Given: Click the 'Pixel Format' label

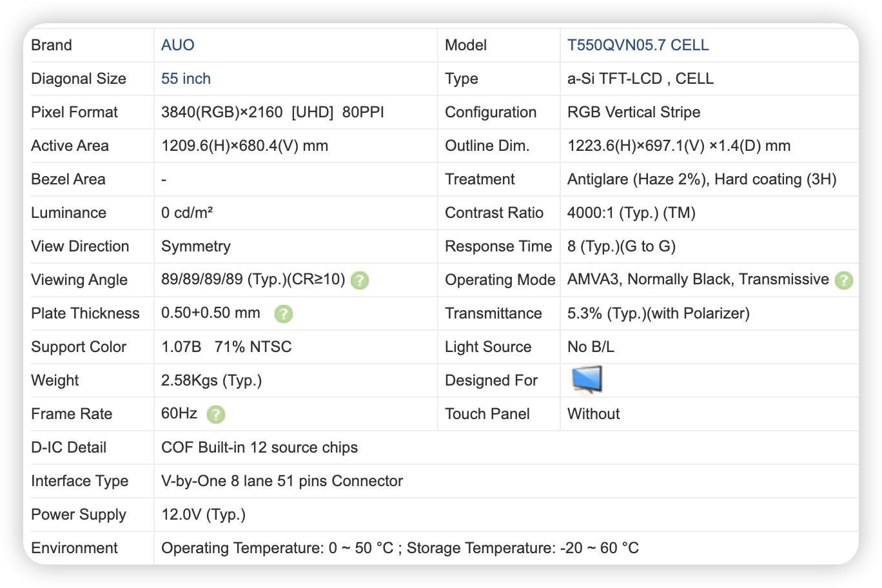Looking at the screenshot, I should 74,112.
